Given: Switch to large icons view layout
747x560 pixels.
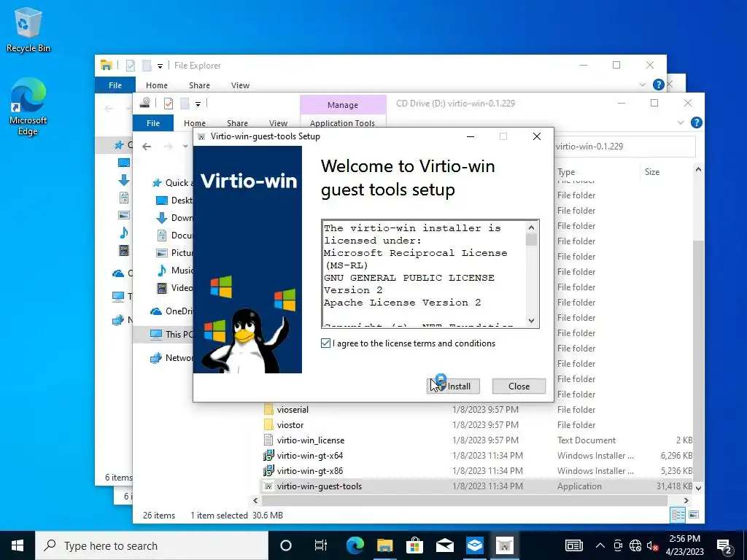Looking at the screenshot, I should click(694, 514).
